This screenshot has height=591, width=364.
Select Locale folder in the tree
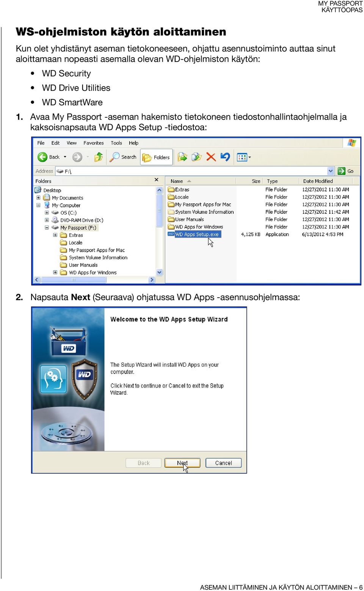click(75, 243)
